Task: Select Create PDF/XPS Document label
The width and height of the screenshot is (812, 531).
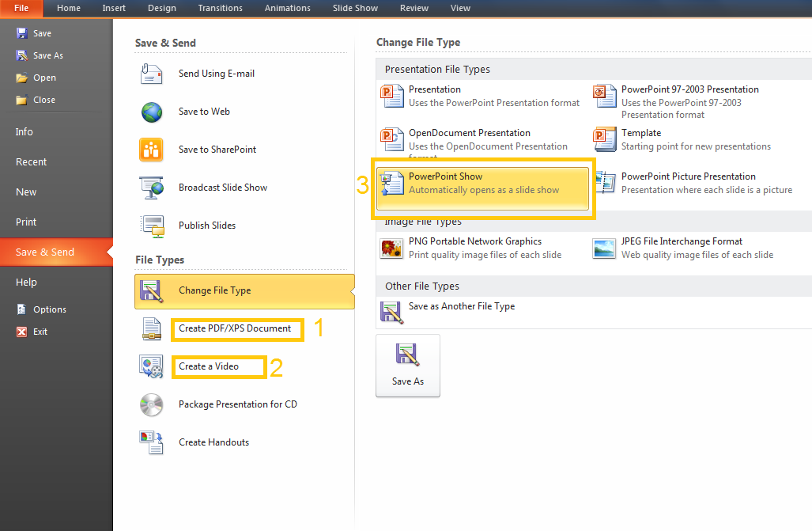Action: [x=235, y=328]
